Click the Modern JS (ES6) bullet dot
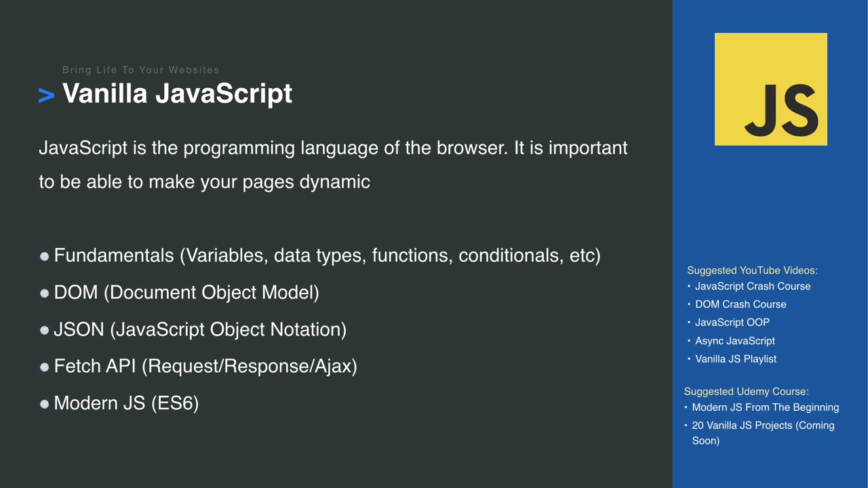The height and width of the screenshot is (488, 868). pos(45,404)
